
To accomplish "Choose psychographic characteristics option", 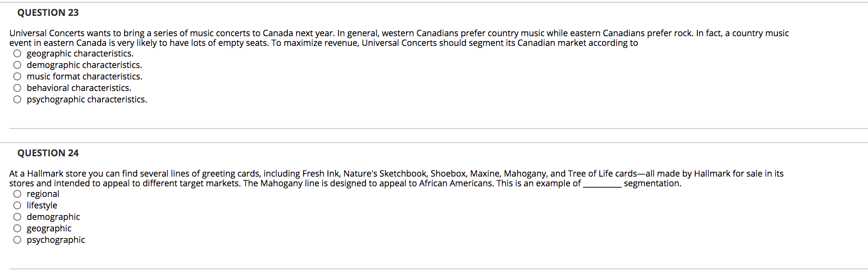I will pyautogui.click(x=17, y=100).
